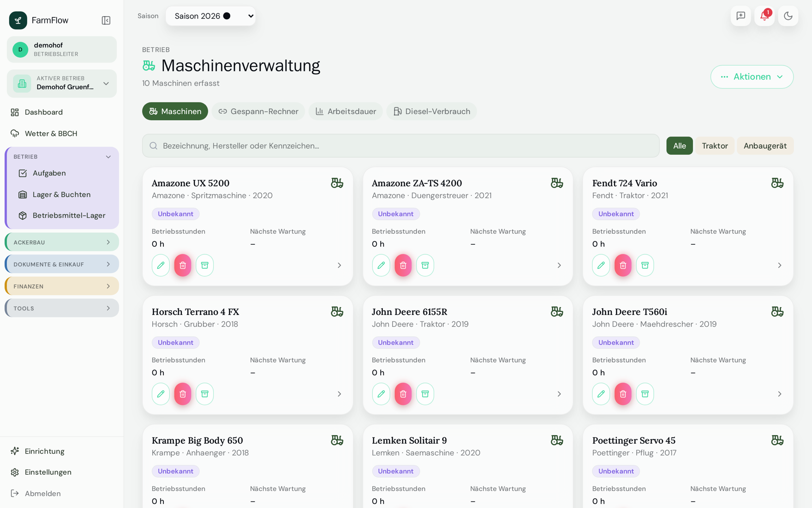Switch to the Gespann-Rechner tab
The image size is (812, 508).
(258, 111)
